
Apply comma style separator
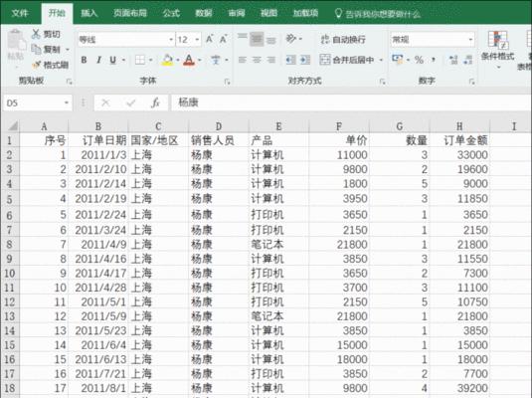pos(434,60)
